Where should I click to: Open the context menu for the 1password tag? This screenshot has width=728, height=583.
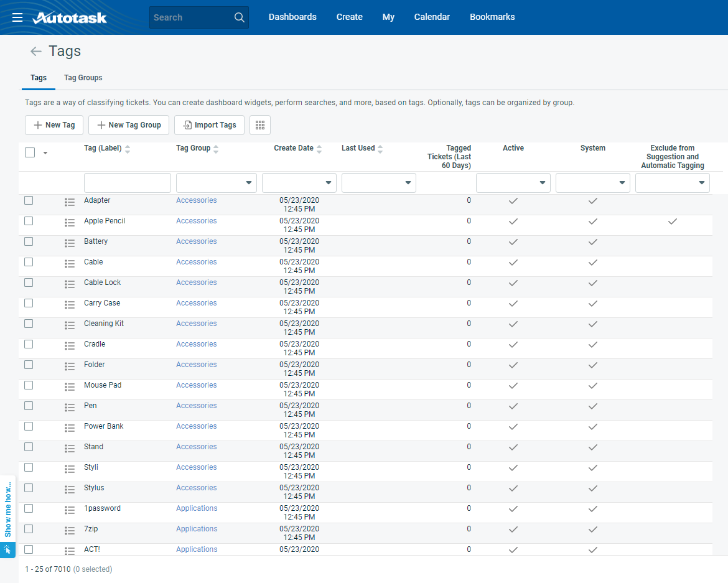pyautogui.click(x=69, y=510)
